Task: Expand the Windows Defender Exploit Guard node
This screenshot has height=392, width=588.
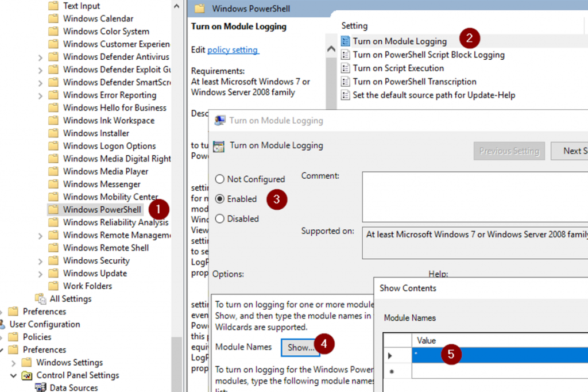Action: click(41, 70)
